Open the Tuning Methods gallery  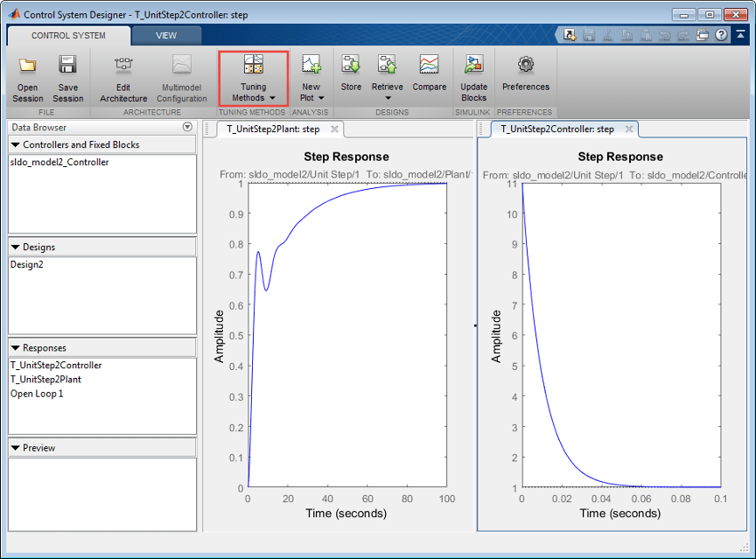coord(253,79)
